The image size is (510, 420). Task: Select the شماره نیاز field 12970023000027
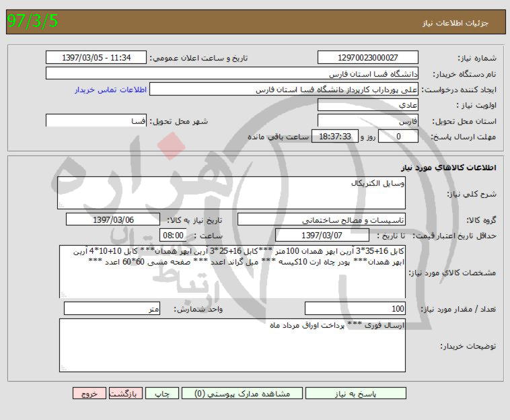[x=367, y=58]
